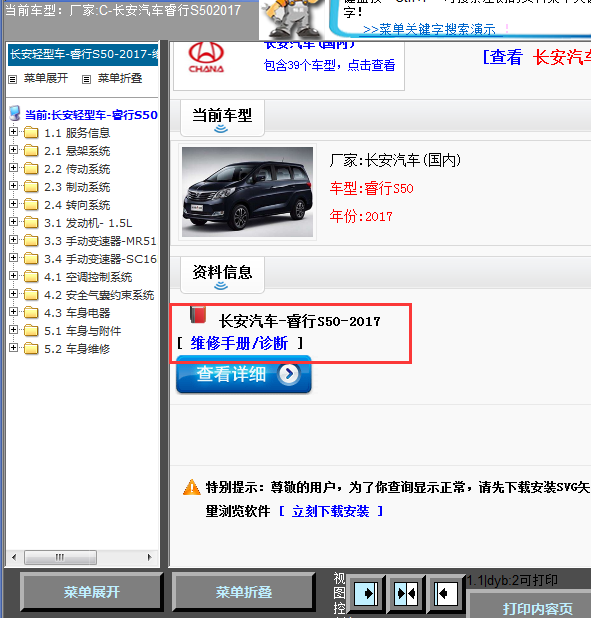Click the 睿行S50 car thumbnail image

tap(247, 192)
